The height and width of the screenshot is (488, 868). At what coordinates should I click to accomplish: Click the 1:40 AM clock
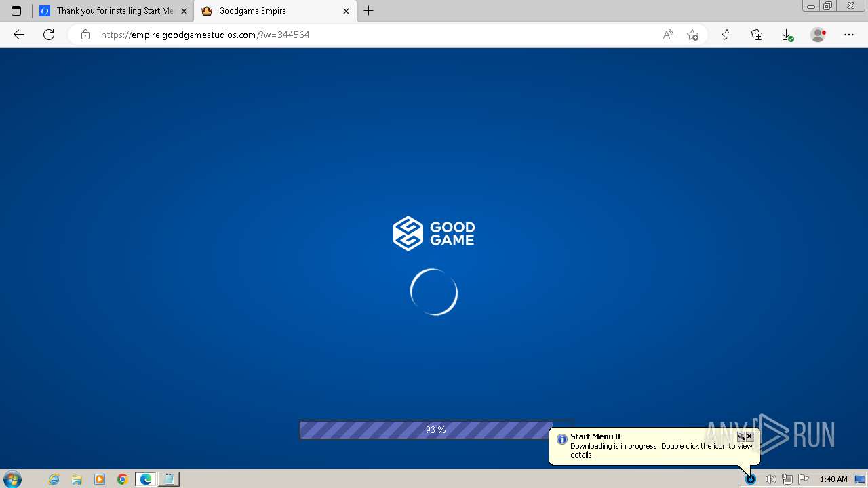coord(833,479)
